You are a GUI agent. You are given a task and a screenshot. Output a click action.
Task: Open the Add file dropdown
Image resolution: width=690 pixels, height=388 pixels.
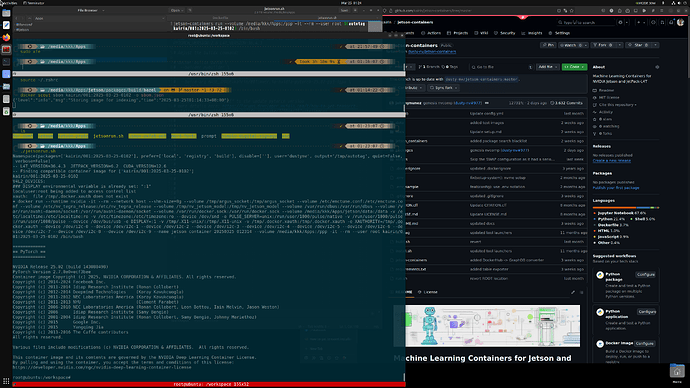click(548, 67)
